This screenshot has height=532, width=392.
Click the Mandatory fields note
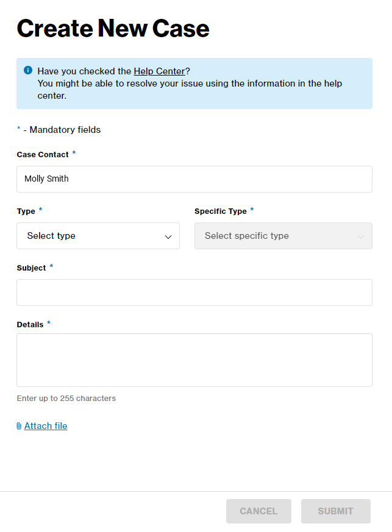click(x=59, y=129)
